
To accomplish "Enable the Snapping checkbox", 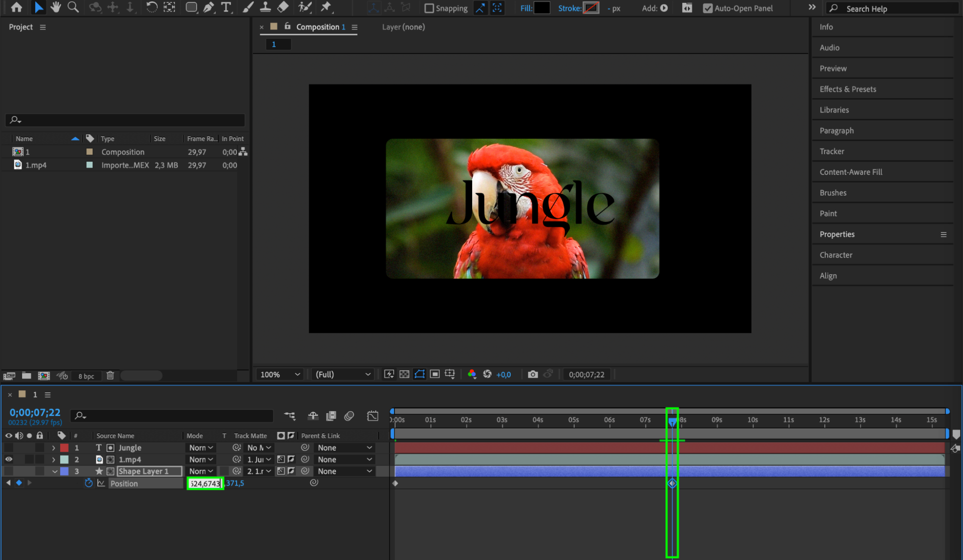I will pos(429,8).
